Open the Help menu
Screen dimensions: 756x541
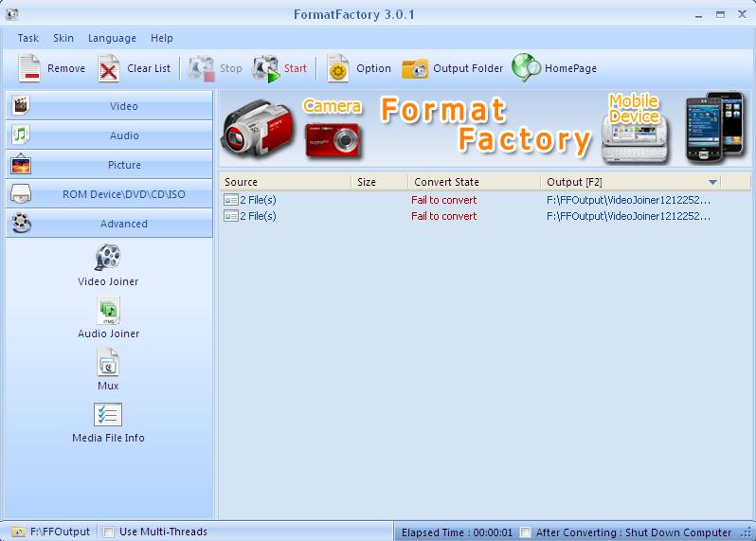[161, 38]
